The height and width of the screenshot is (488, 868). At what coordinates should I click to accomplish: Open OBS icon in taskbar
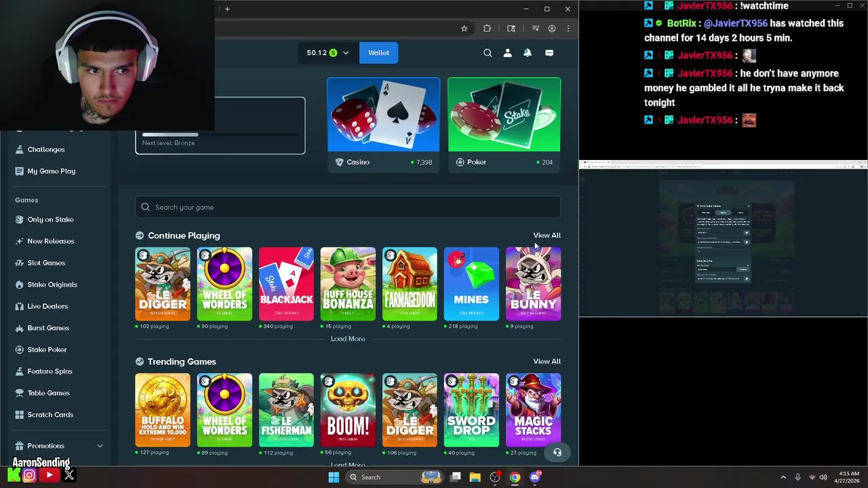pos(495,477)
